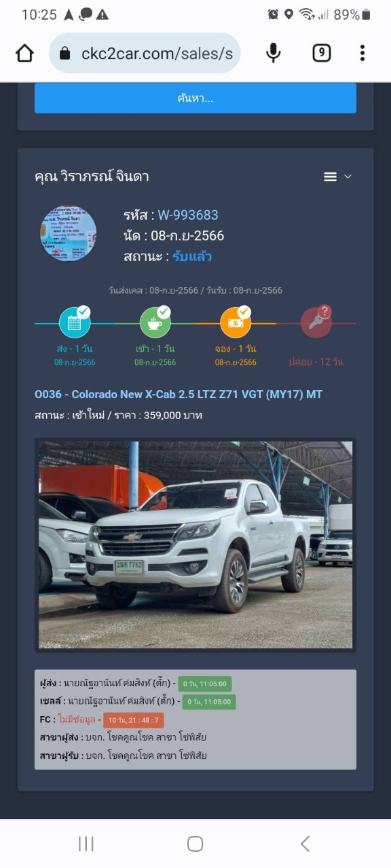
Task: View the white Chevrolet Colorado photo
Action: (x=195, y=545)
